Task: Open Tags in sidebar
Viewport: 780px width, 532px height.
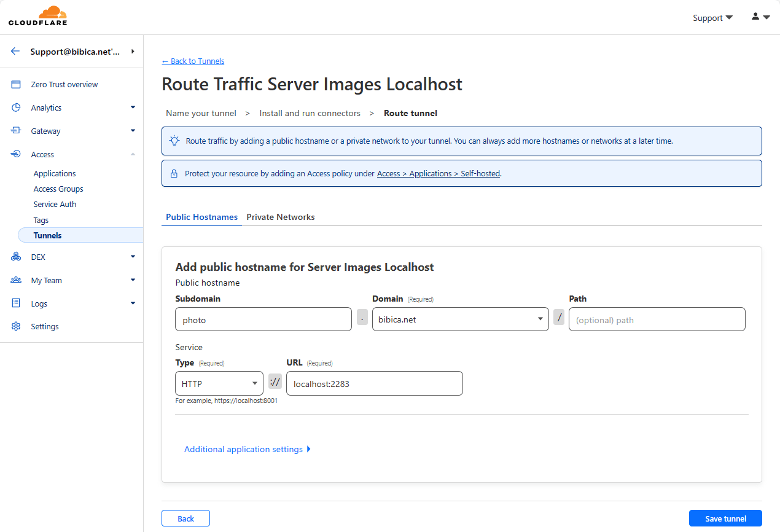Action: coord(41,220)
